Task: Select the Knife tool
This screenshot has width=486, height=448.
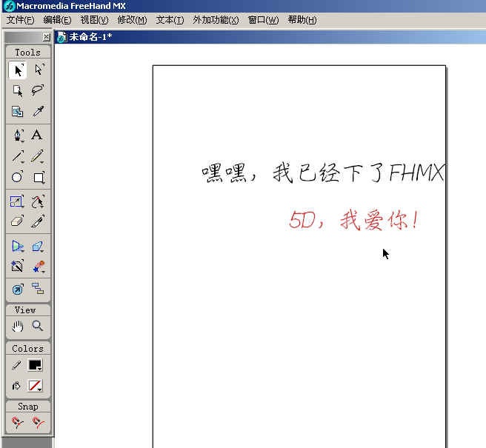Action: coord(39,221)
